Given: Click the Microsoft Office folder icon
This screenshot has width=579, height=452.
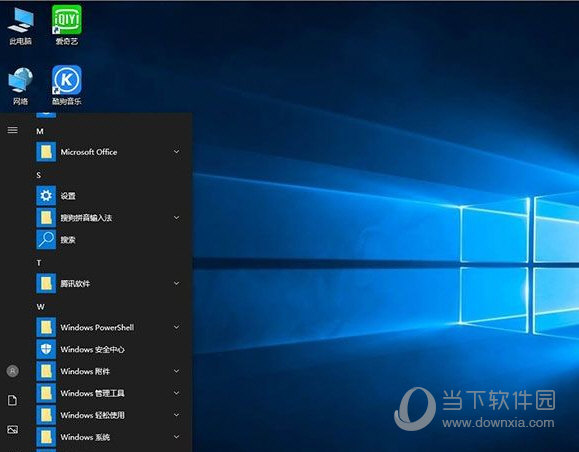Looking at the screenshot, I should pos(46,152).
